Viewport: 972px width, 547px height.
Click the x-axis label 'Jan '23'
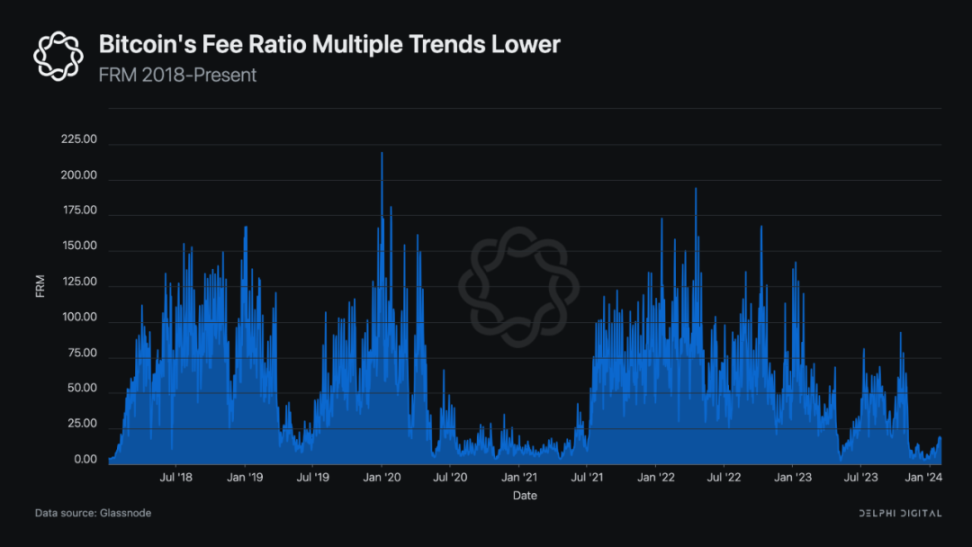(x=793, y=478)
